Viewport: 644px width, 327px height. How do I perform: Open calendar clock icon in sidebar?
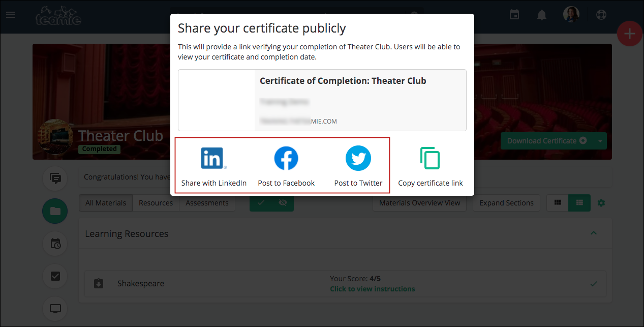55,244
